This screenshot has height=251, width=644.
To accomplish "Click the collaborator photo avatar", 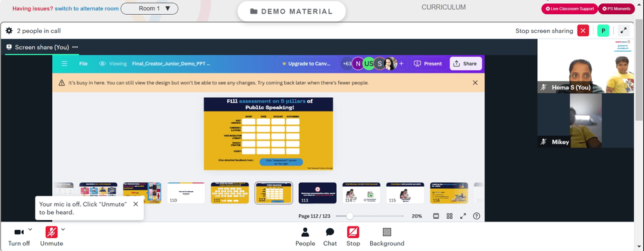I will click(390, 64).
